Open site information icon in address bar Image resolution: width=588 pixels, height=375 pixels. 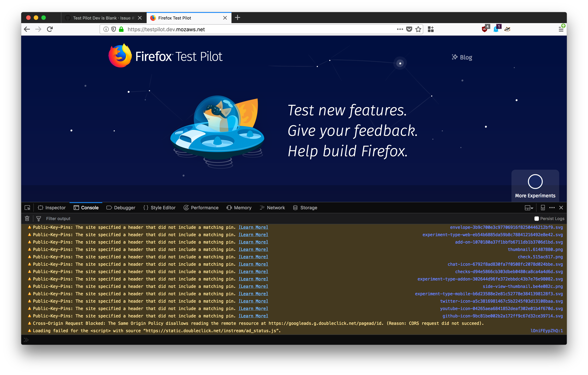[106, 29]
